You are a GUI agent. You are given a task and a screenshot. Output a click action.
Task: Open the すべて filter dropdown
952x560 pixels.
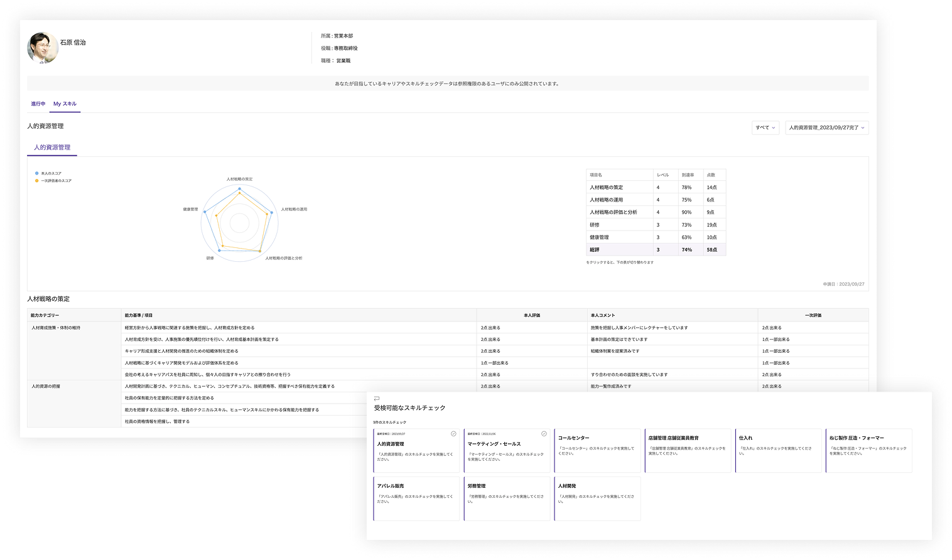[x=765, y=127]
